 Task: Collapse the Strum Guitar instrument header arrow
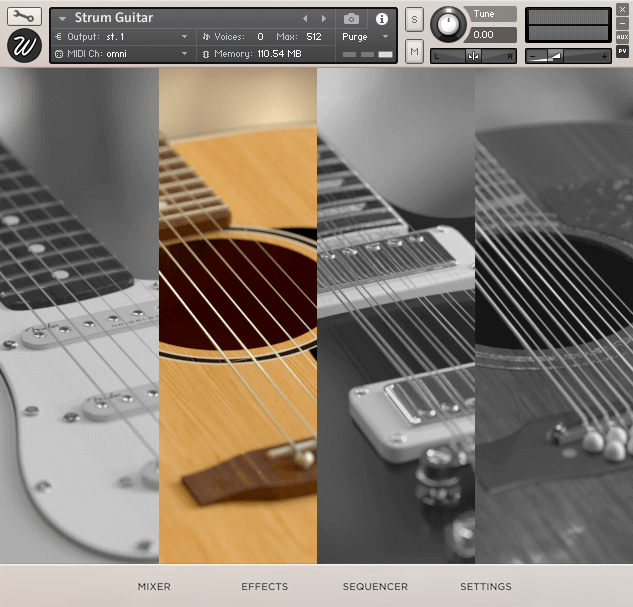tap(62, 19)
